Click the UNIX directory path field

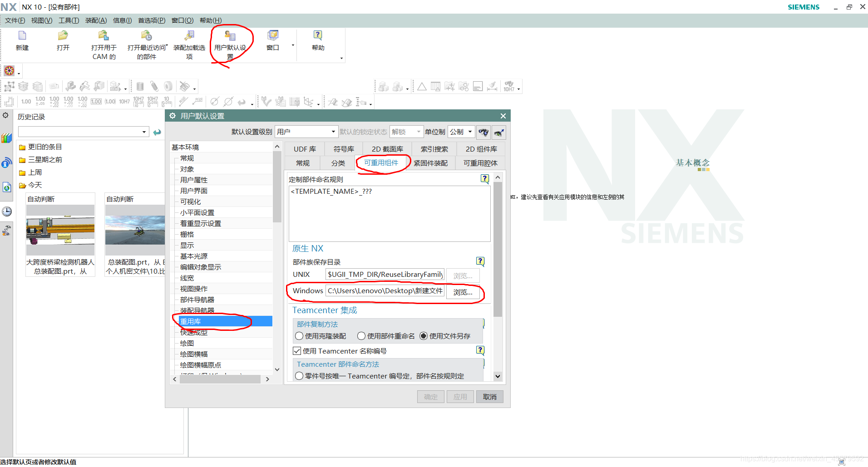point(385,274)
